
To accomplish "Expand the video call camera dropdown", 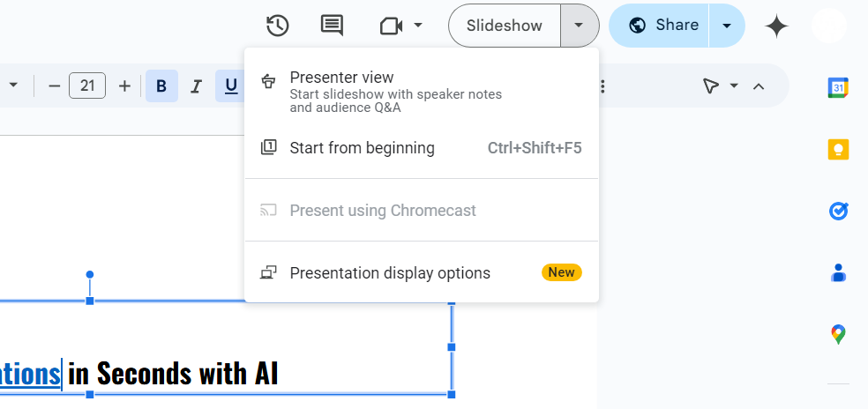I will point(418,26).
